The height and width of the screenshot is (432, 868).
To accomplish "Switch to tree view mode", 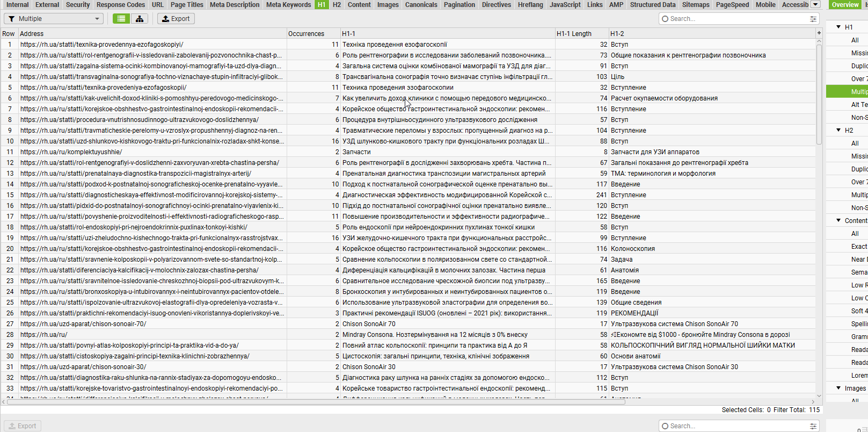I will pyautogui.click(x=140, y=19).
